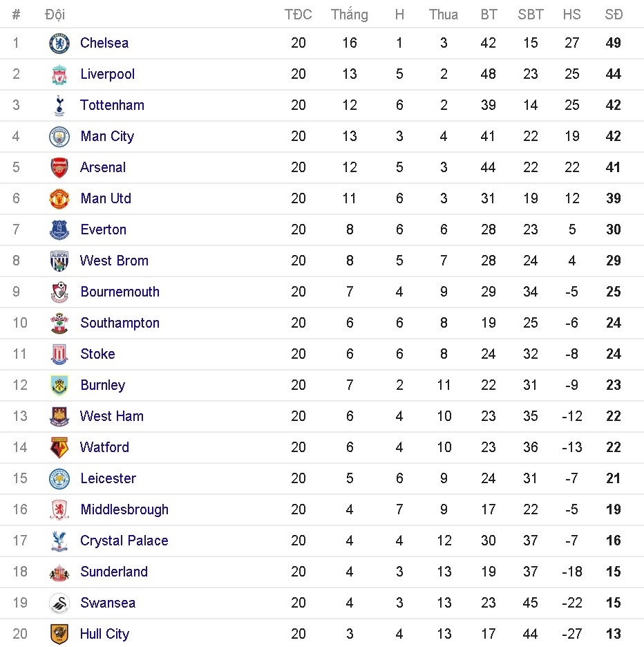Click the Everton club crest icon
The image size is (644, 647).
pyautogui.click(x=59, y=229)
